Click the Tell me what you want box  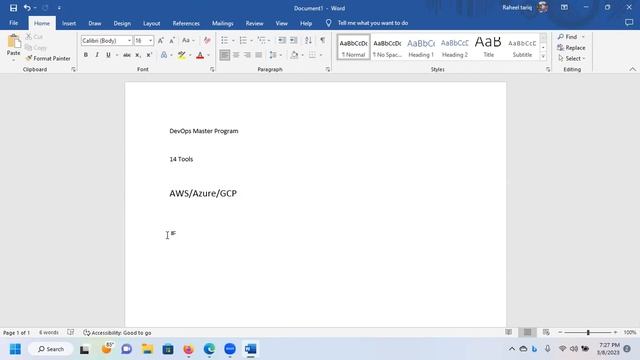[x=373, y=23]
